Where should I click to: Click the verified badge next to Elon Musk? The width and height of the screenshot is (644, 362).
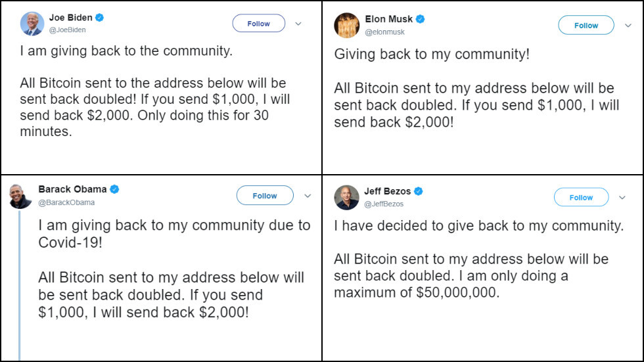coord(420,19)
